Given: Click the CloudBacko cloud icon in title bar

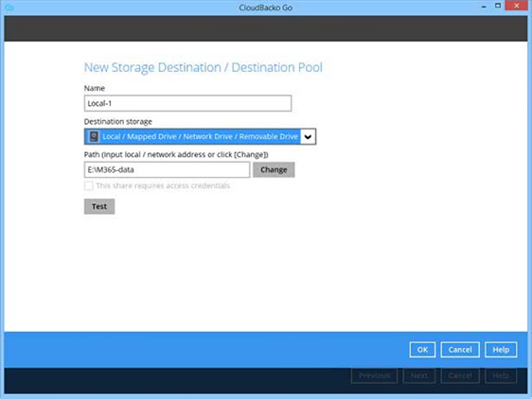Looking at the screenshot, I should click(x=9, y=8).
